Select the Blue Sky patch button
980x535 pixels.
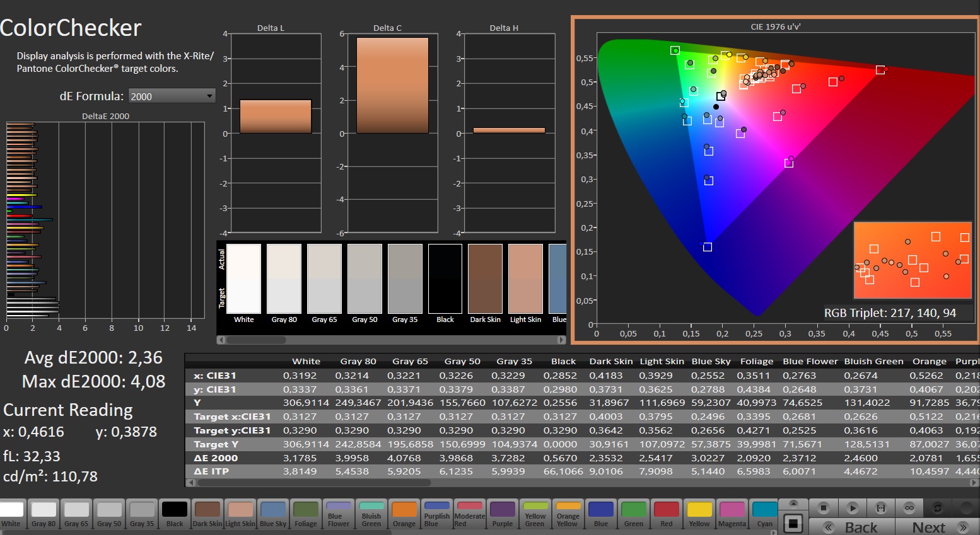(x=273, y=514)
